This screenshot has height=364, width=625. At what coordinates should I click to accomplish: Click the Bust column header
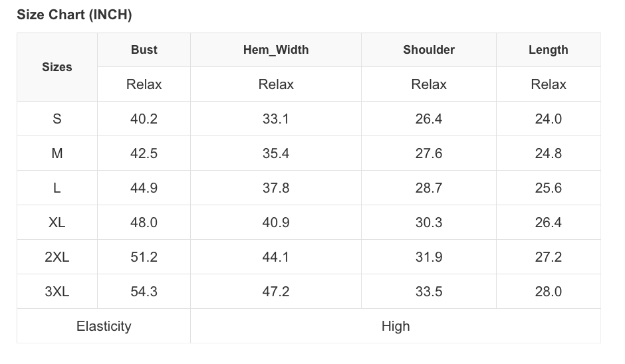(x=144, y=50)
